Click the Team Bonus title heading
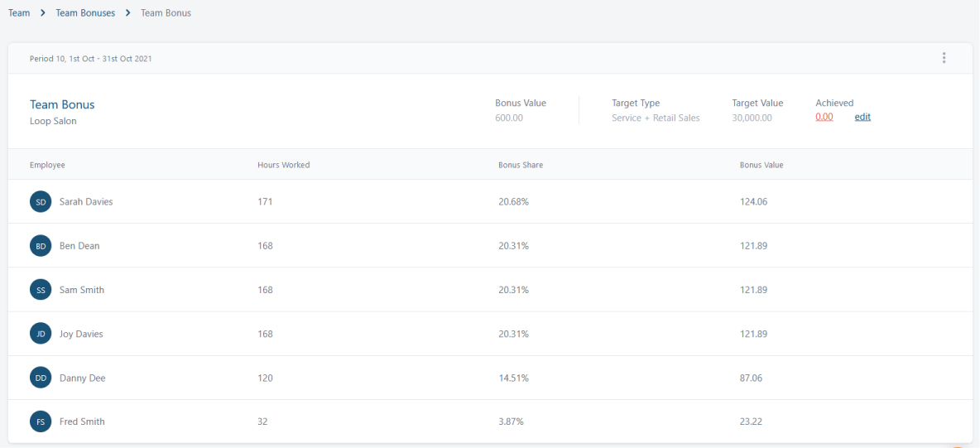The height and width of the screenshot is (448, 980). coord(63,104)
